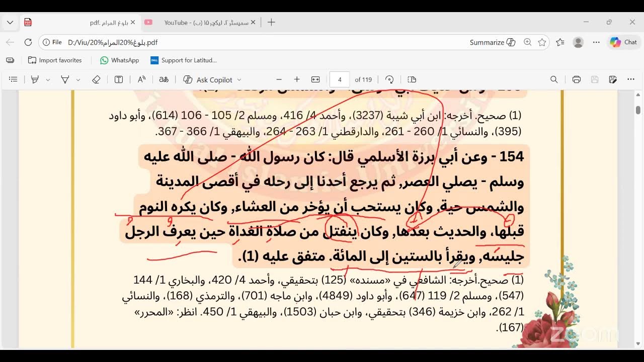Viewport: 644px width, 362px height.
Task: Open the Copilot Chat panel
Action: point(624,42)
